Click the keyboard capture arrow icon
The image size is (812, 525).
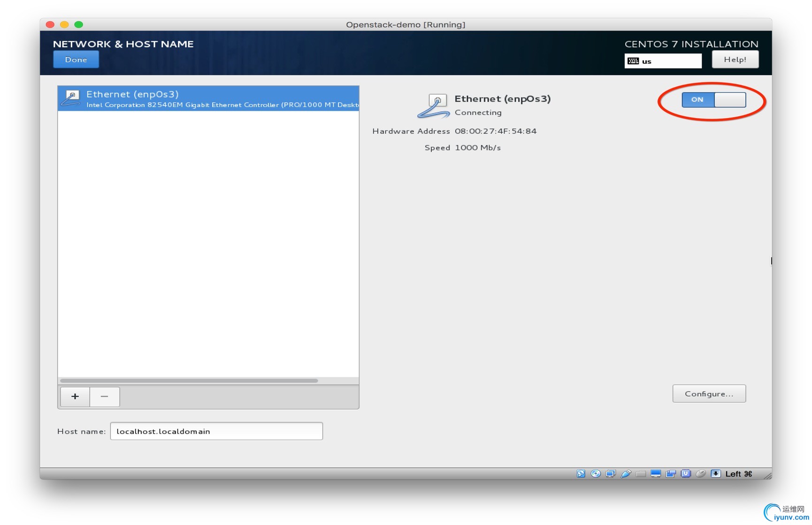[716, 474]
